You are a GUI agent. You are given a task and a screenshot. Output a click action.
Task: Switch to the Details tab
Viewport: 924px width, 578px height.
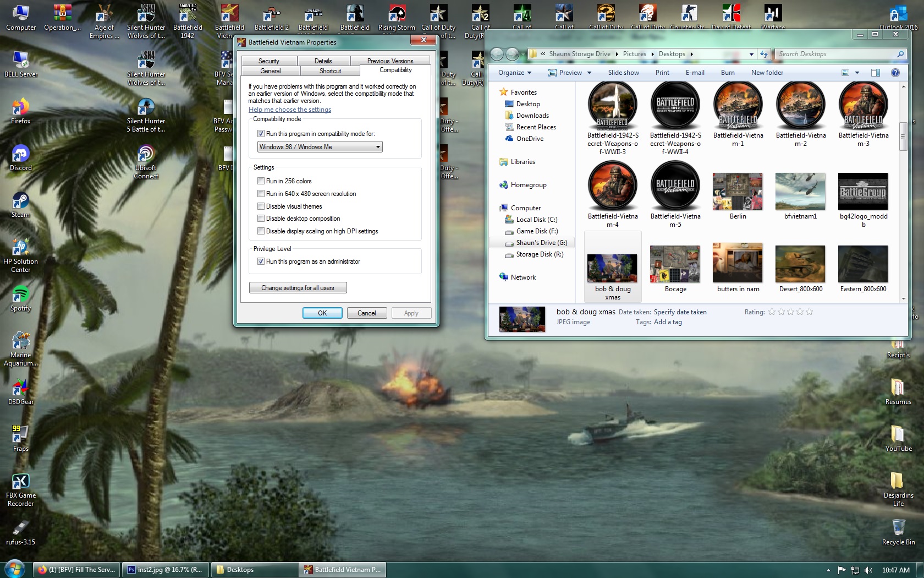323,61
